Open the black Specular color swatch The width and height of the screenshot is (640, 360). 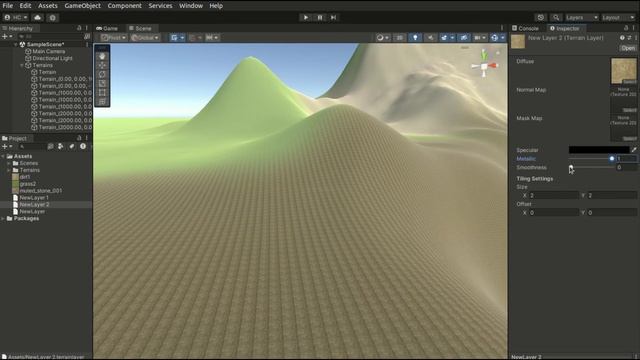[599, 150]
